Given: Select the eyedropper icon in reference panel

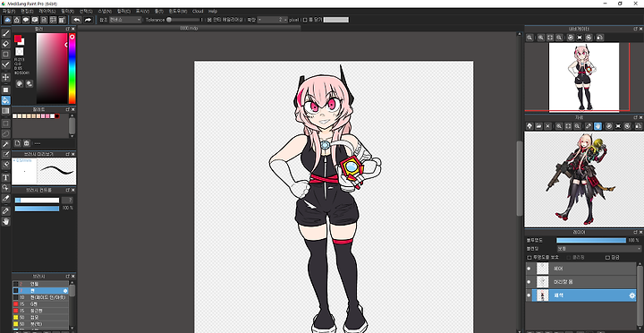Looking at the screenshot, I should 589,126.
